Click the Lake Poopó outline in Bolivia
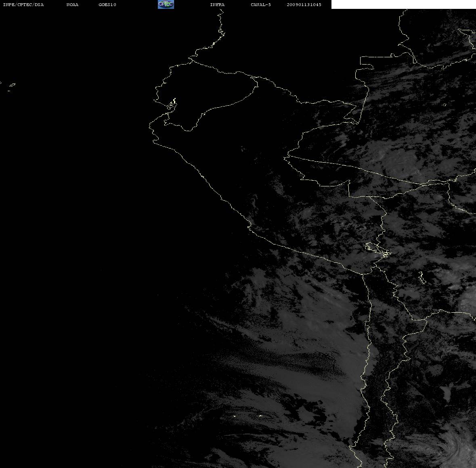 421,277
